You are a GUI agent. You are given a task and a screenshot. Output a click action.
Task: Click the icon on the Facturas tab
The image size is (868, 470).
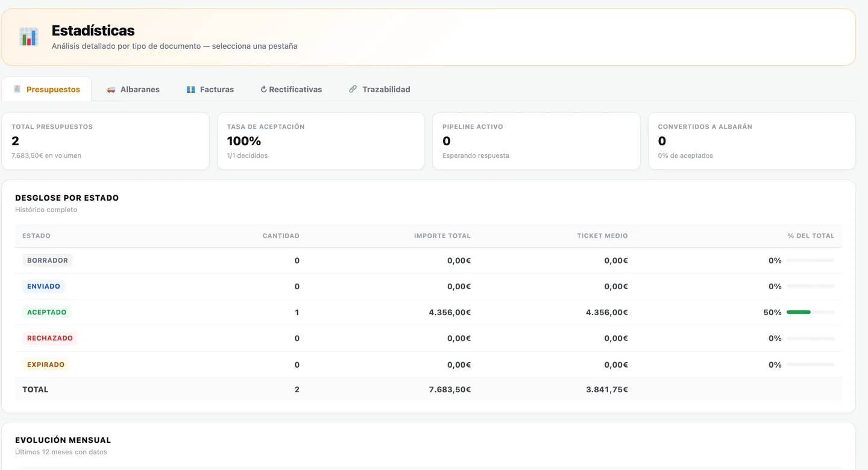click(190, 89)
